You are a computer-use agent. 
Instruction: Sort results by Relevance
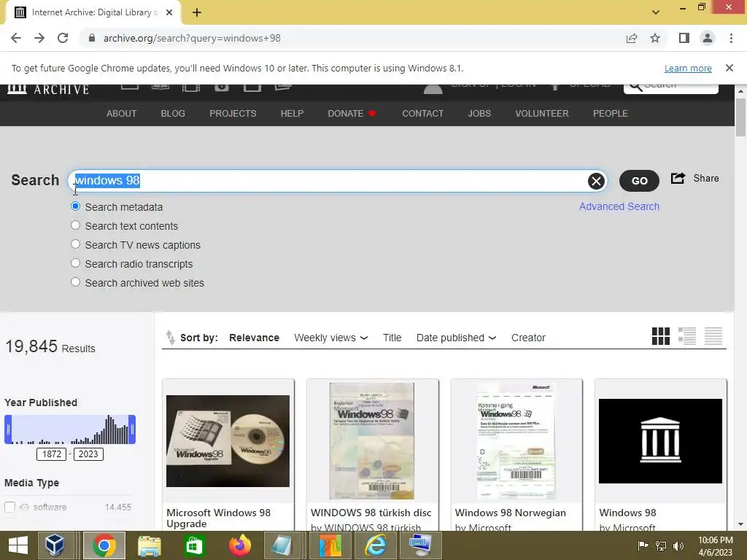pos(254,338)
